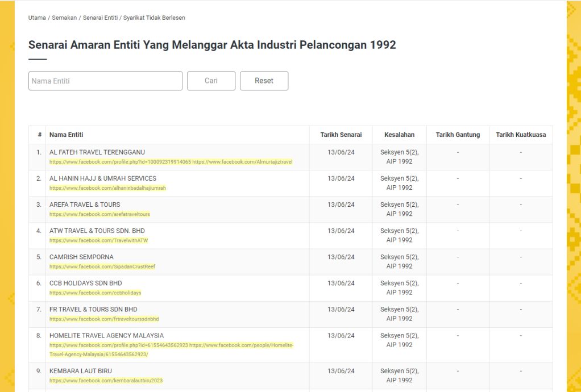581x392 pixels.
Task: Click the 13/06/24 date for CAMRISH SEMPORNA
Action: [x=341, y=257]
